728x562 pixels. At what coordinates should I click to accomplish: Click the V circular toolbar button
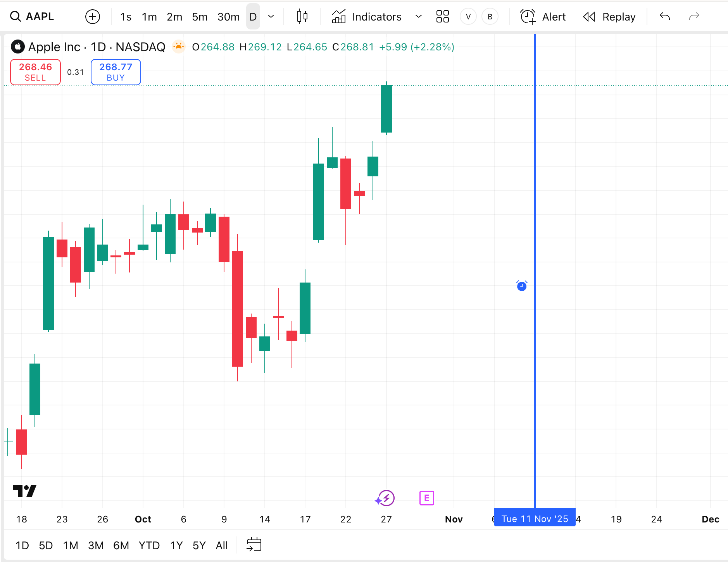468,17
